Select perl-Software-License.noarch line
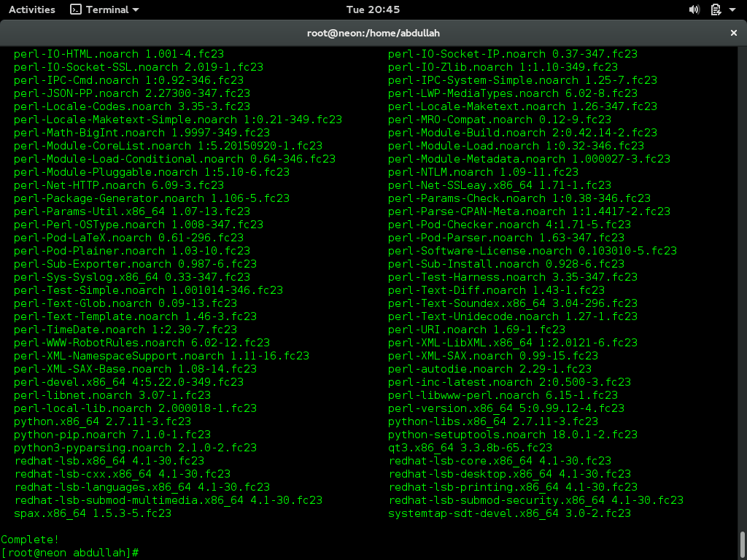The image size is (747, 560). pyautogui.click(x=532, y=251)
